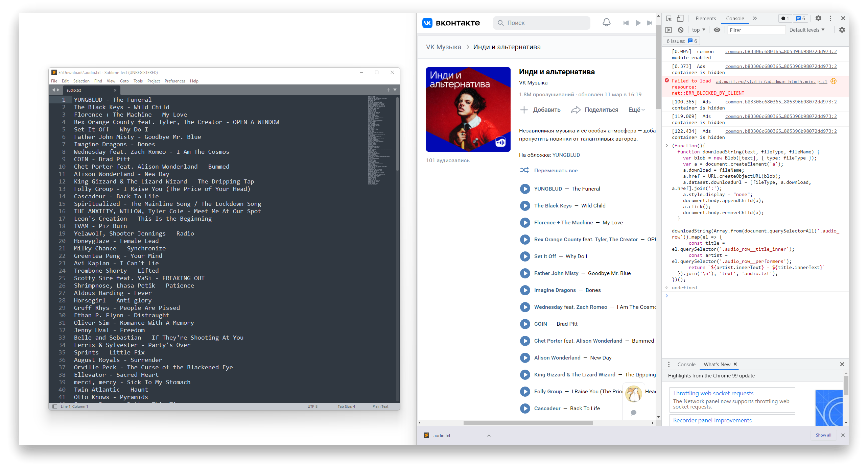Toggle the live expression eye icon
Image resolution: width=868 pixels, height=470 pixels.
tap(717, 30)
